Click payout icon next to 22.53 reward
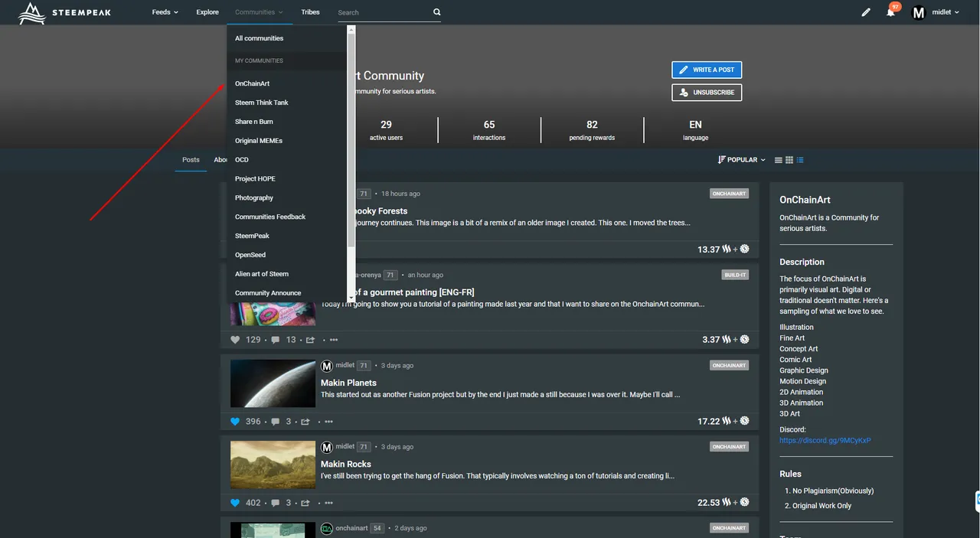980x538 pixels. pyautogui.click(x=744, y=503)
